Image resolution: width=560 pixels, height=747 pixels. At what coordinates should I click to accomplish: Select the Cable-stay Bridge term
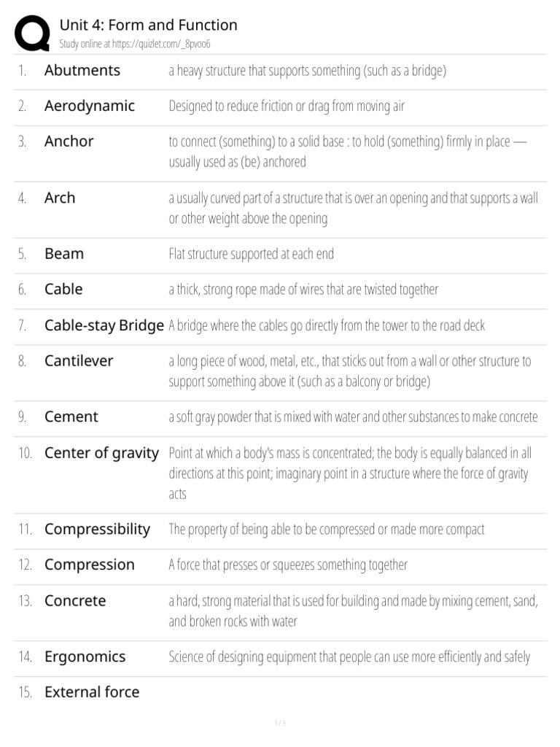pos(104,325)
